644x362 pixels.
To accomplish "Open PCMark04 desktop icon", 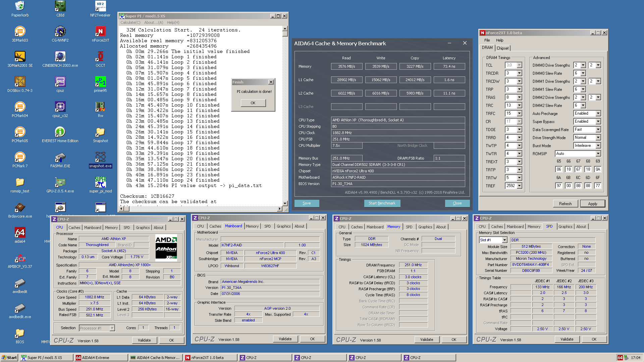I will point(20,110).
